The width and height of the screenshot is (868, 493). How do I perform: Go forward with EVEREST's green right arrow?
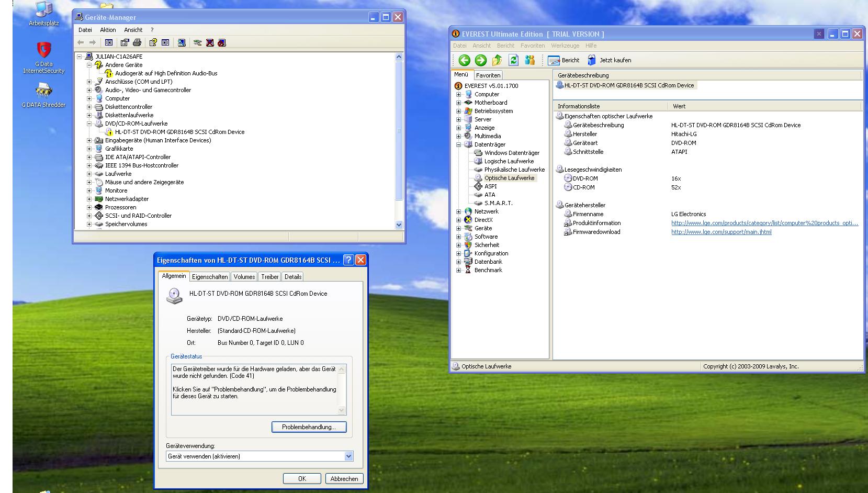(x=480, y=60)
